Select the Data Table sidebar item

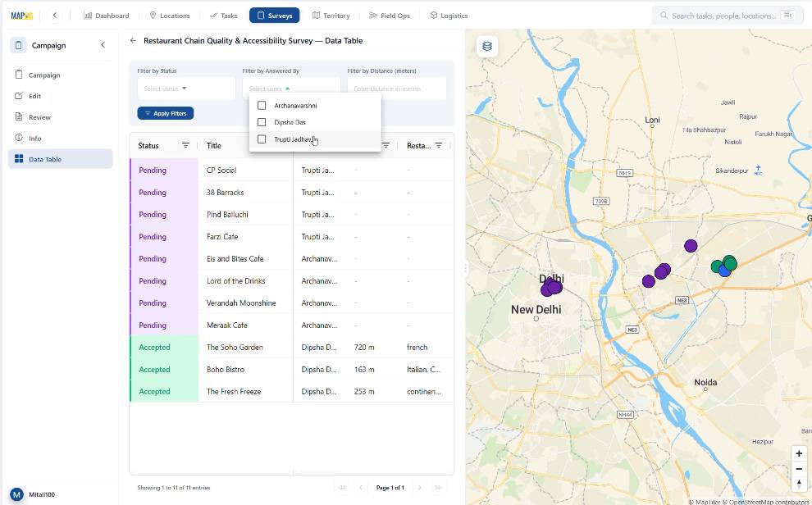click(x=61, y=159)
